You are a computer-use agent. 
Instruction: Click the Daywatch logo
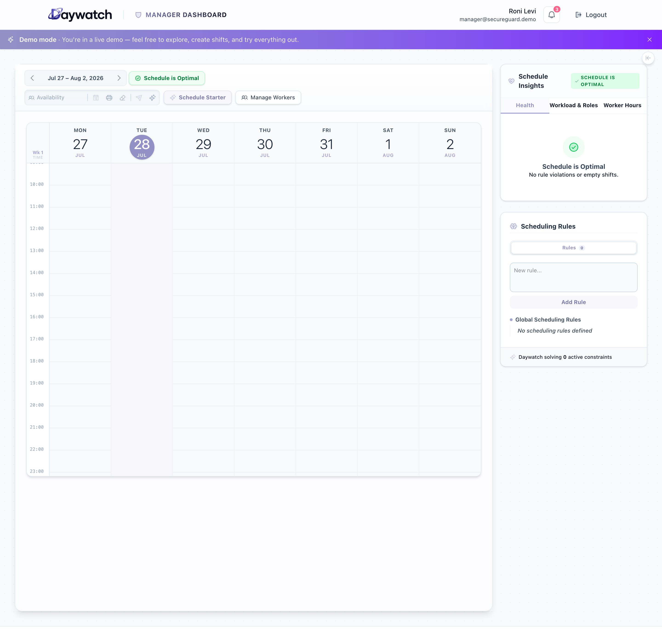[80, 15]
